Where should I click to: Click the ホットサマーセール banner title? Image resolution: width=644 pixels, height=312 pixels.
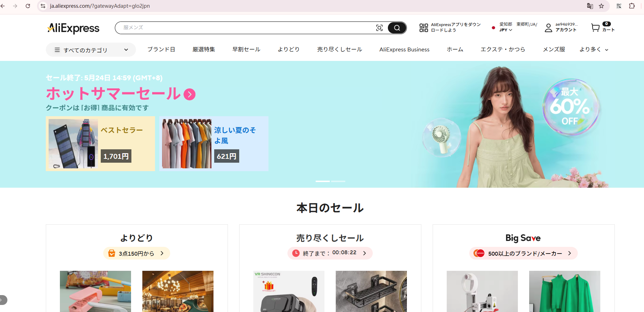(113, 94)
